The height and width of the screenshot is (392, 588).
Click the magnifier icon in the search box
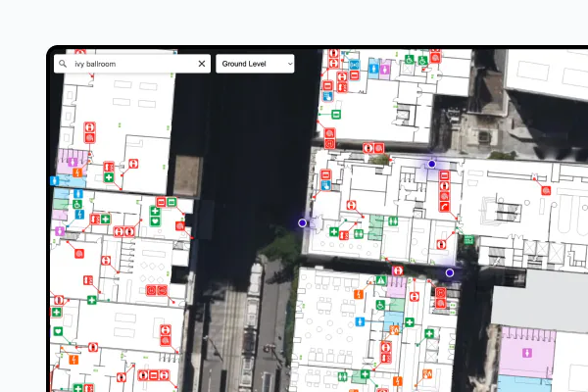pyautogui.click(x=63, y=64)
